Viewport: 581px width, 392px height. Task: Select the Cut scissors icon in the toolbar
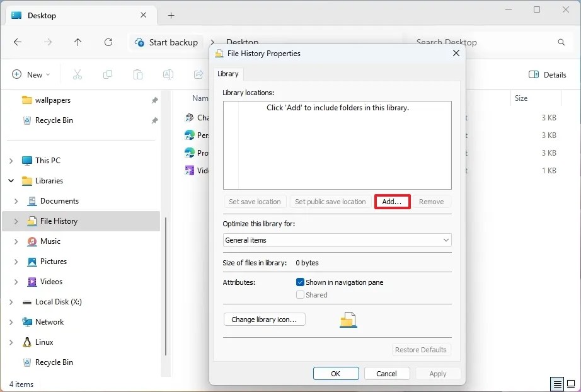(x=78, y=74)
